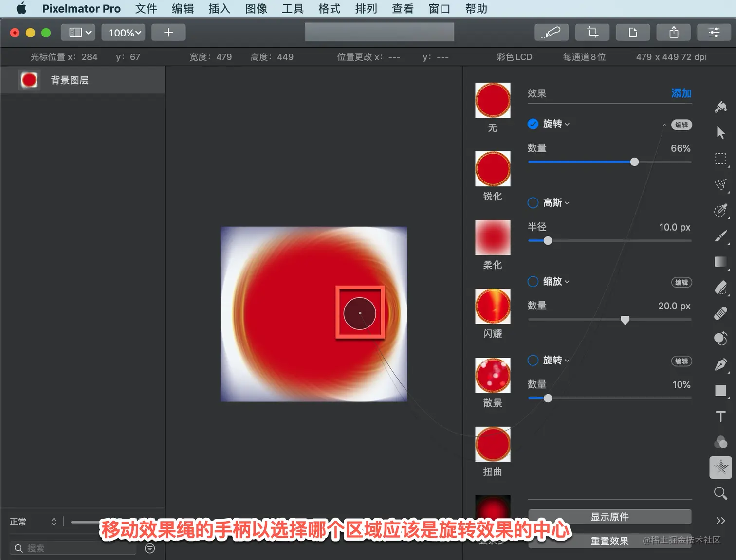
Task: Enable the 缩放 effect checkbox
Action: point(533,282)
